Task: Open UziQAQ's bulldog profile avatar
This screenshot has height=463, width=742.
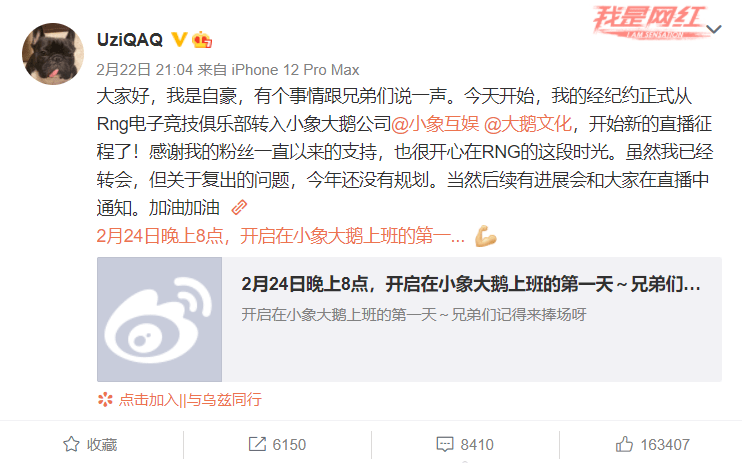Action: [53, 54]
